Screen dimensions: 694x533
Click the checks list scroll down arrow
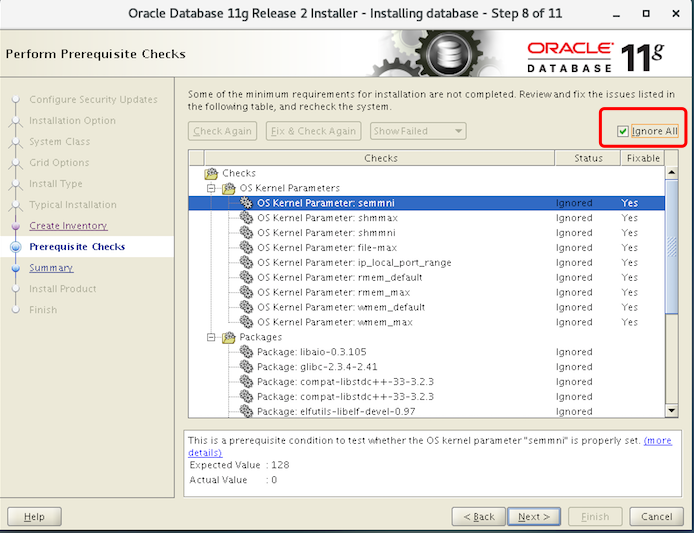pos(671,411)
